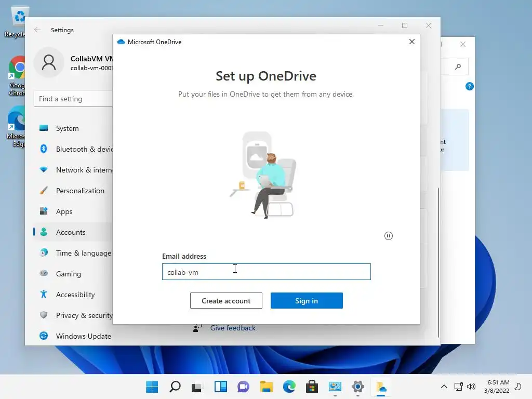
Task: Click the CollabVM user avatar in Settings
Action: coord(49,62)
